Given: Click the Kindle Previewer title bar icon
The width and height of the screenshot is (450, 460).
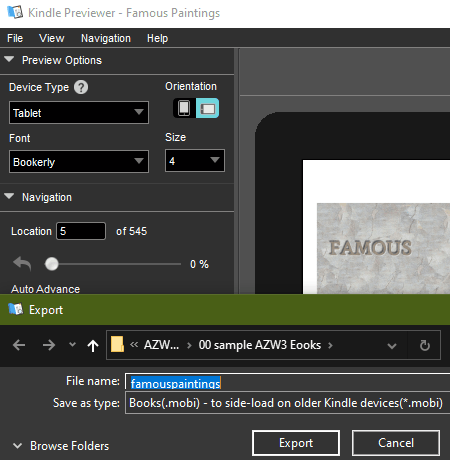Looking at the screenshot, I should 15,12.
